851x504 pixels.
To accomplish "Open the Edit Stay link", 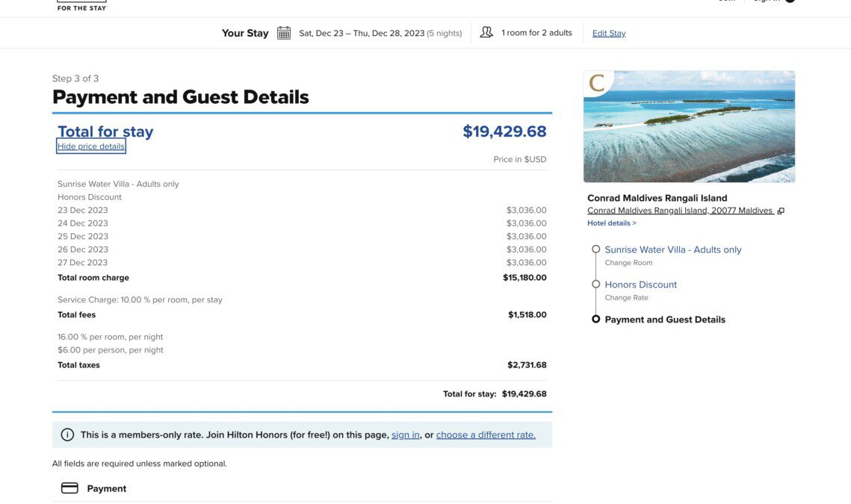I will pyautogui.click(x=608, y=33).
